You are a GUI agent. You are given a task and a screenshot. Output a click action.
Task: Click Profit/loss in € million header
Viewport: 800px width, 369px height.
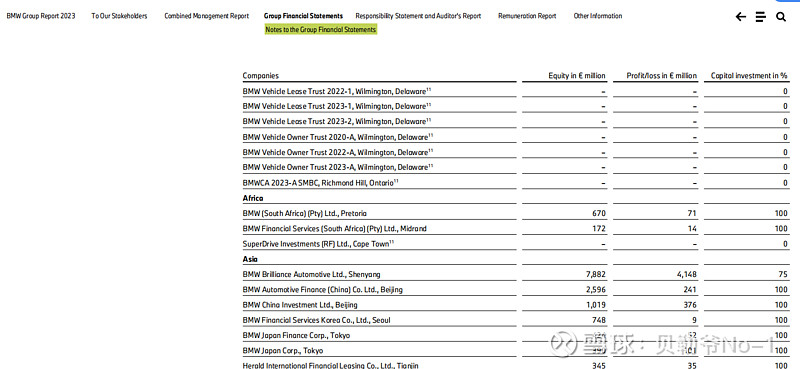(662, 76)
